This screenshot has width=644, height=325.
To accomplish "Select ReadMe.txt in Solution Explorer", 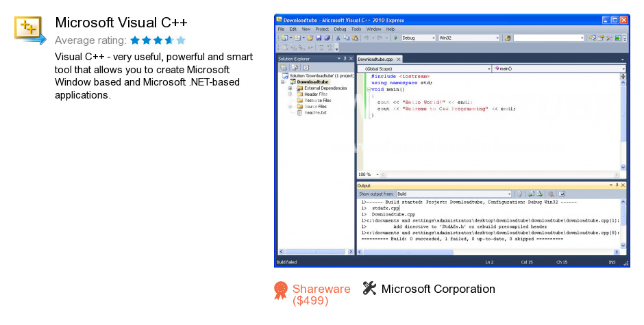I will tap(315, 113).
